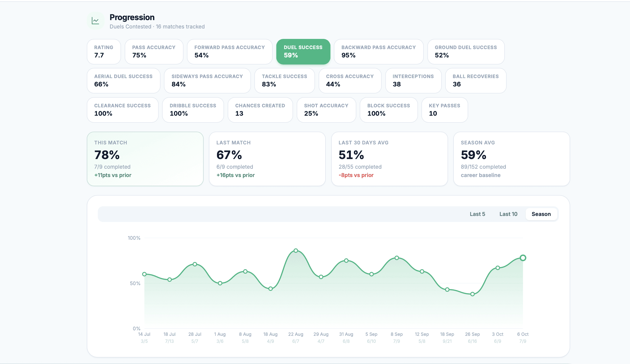
Task: Click the 26 Sep lowest data point
Action: point(472,294)
